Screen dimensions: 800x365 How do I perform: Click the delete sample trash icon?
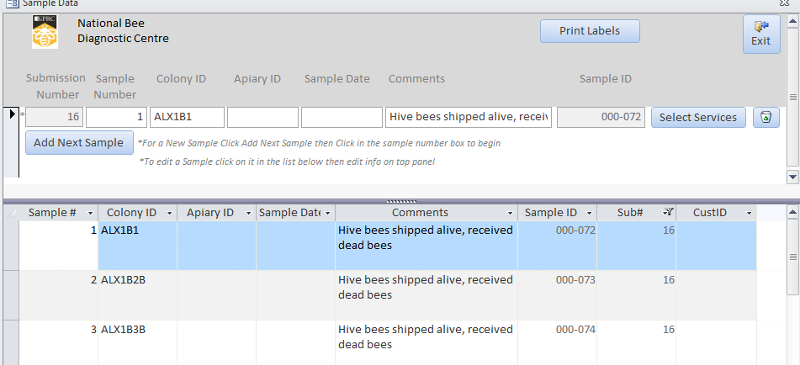point(766,117)
